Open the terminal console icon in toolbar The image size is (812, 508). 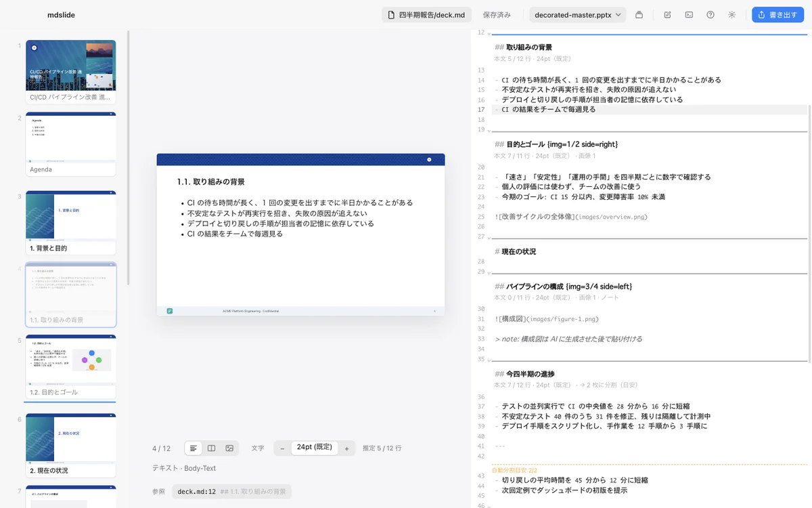(689, 15)
